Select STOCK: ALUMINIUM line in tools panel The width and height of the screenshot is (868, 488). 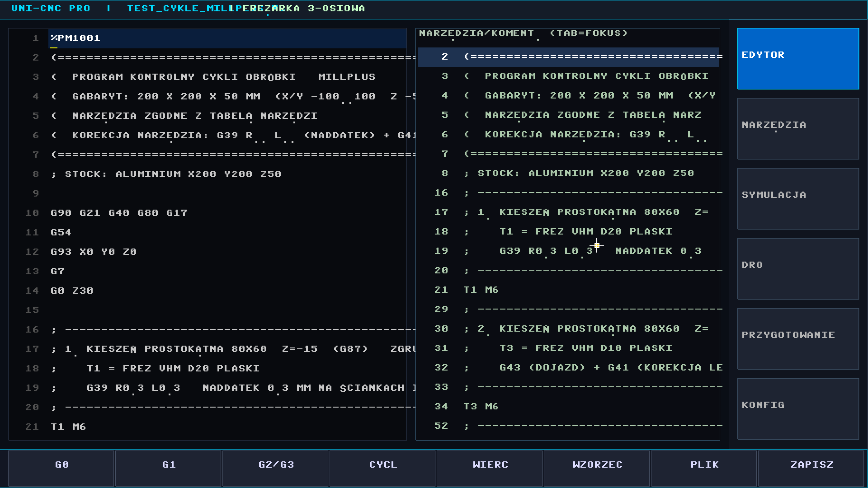point(568,173)
